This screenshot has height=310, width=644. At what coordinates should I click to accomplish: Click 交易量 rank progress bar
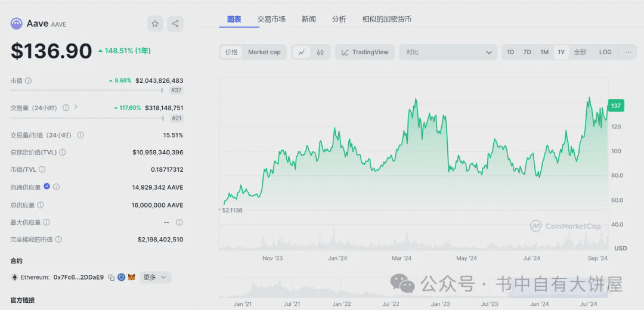click(x=86, y=118)
